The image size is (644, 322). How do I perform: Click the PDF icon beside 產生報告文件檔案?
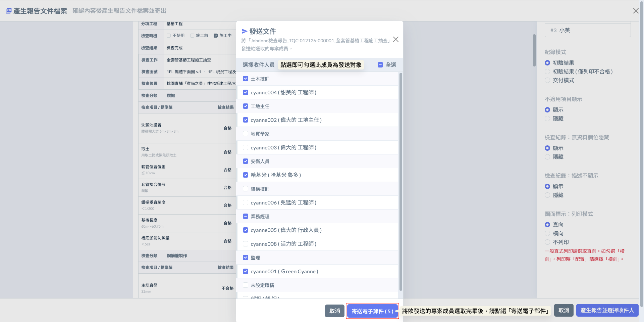pyautogui.click(x=9, y=11)
